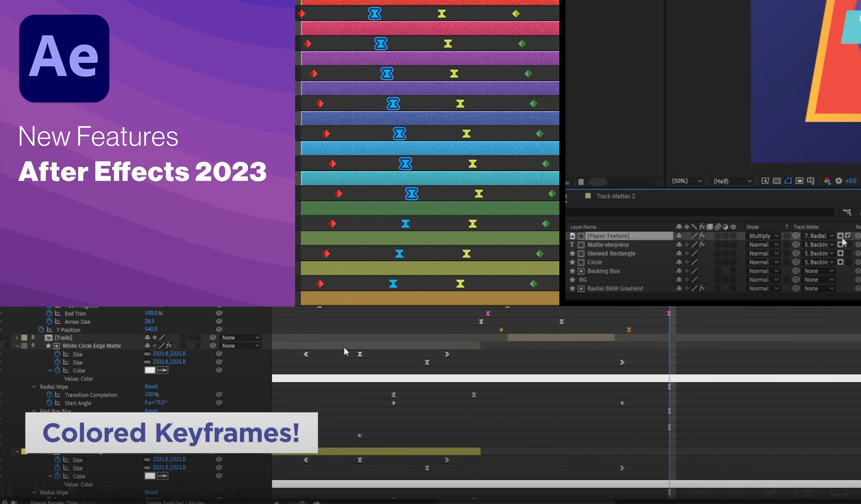
Task: Switch to the Track Mattes 2 tab
Action: [615, 196]
